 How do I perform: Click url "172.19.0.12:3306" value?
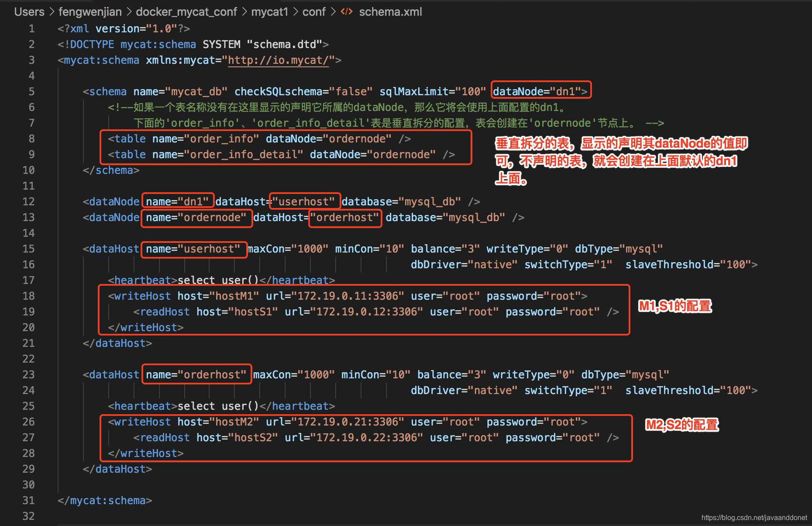(x=367, y=312)
